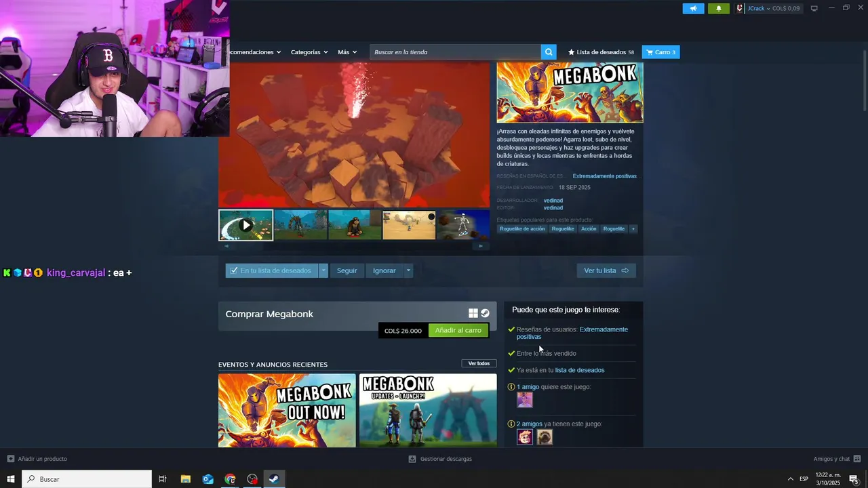
Task: Open 'Amigos y chat' panel
Action: click(x=837, y=459)
